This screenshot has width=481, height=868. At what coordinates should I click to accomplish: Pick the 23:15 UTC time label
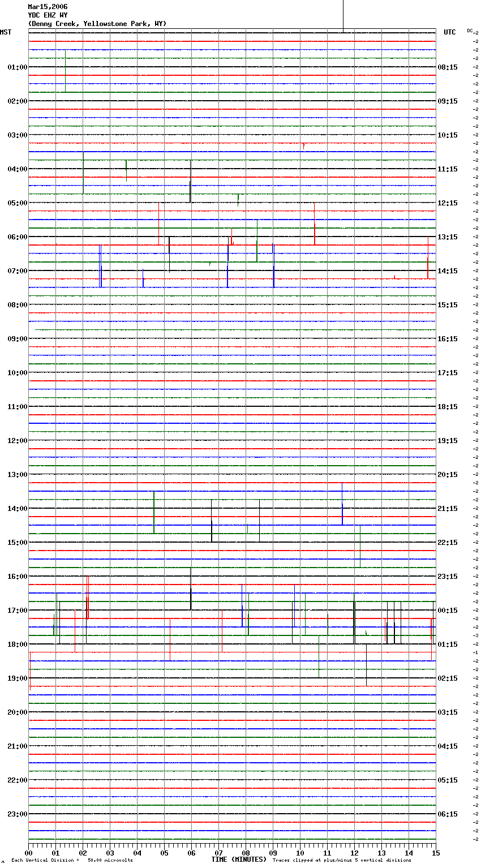(448, 577)
